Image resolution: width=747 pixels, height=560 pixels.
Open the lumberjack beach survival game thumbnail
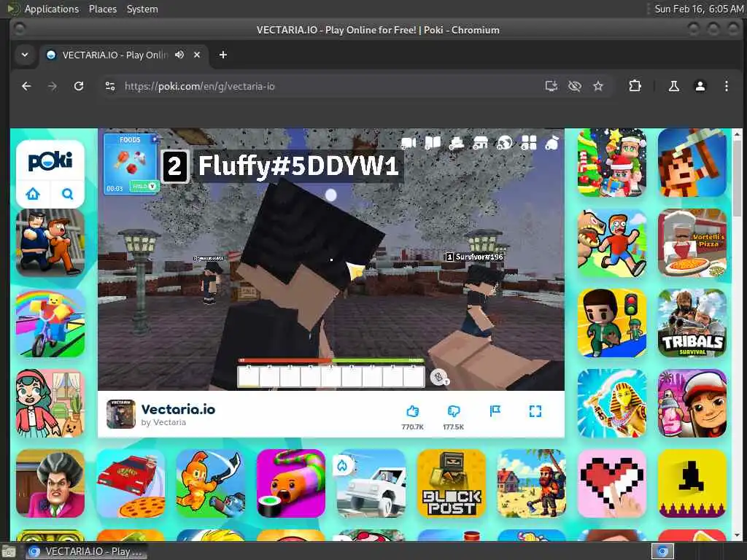click(531, 483)
